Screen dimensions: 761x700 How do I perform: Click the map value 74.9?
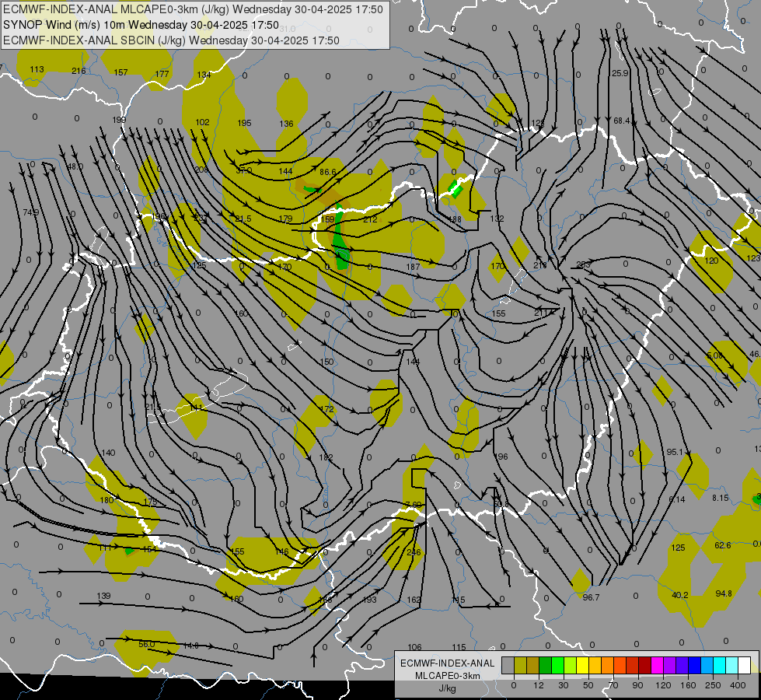30,212
